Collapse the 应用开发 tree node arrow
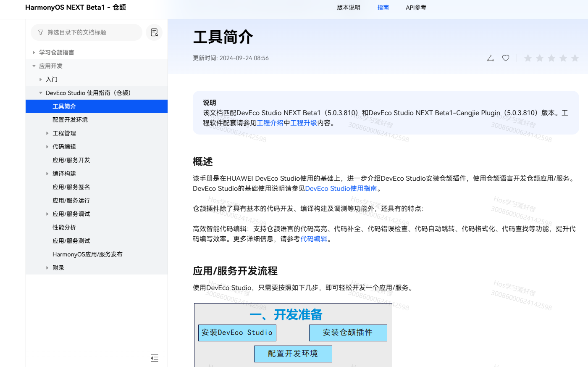The width and height of the screenshot is (588, 367). tap(34, 66)
